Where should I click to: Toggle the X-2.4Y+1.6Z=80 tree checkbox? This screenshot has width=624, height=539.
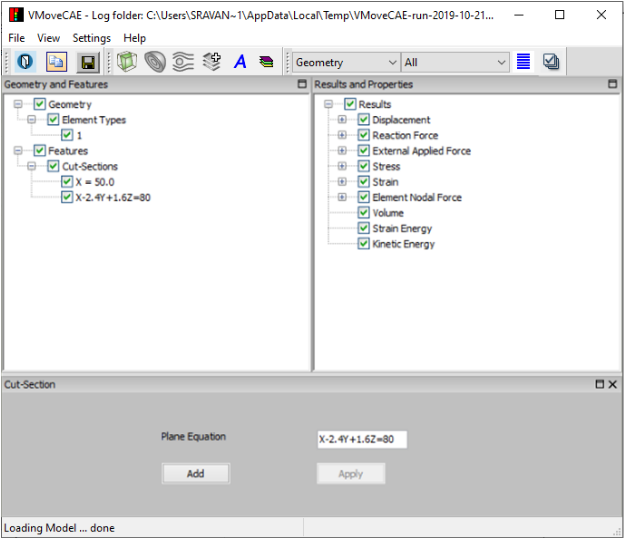67,197
